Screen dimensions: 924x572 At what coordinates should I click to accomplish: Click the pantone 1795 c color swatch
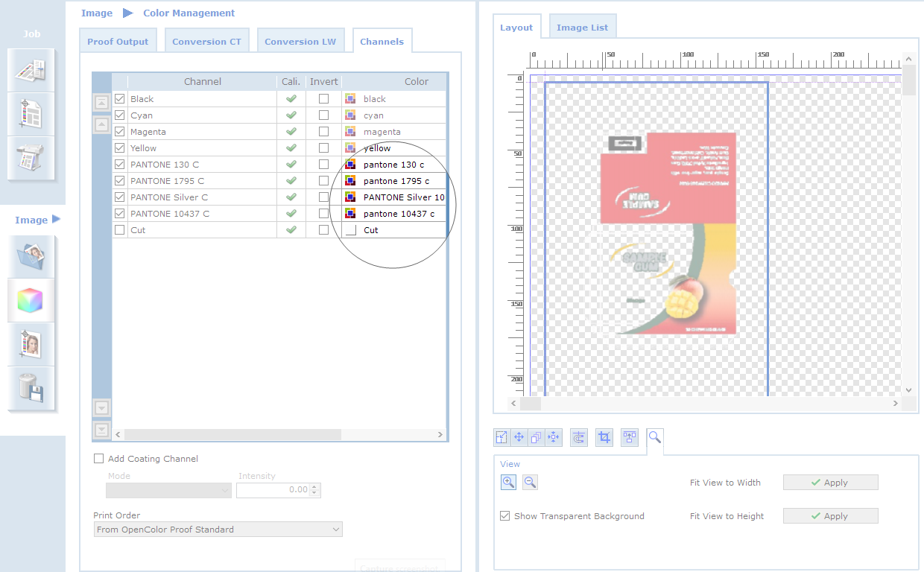[x=349, y=181]
